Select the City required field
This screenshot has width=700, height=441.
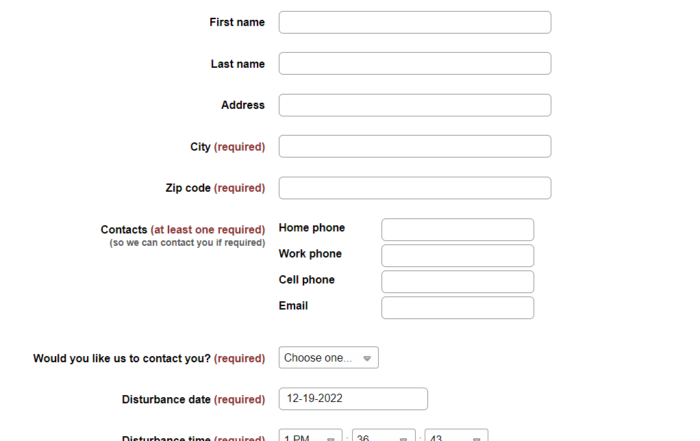pos(414,146)
